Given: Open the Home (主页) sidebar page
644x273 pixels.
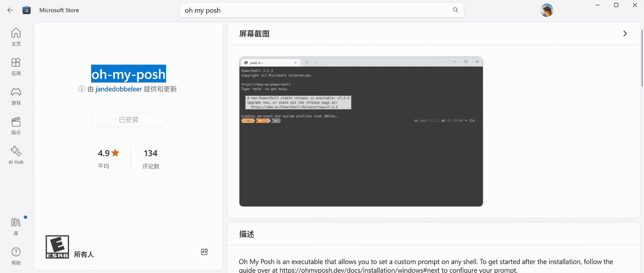Looking at the screenshot, I should coord(16,37).
